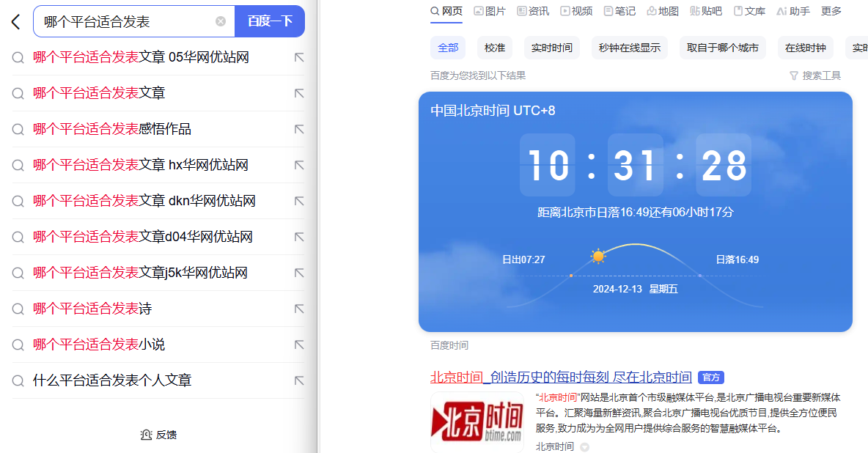Click search icon beside 什么平台适合发表个人文章
The width and height of the screenshot is (868, 453).
(18, 381)
